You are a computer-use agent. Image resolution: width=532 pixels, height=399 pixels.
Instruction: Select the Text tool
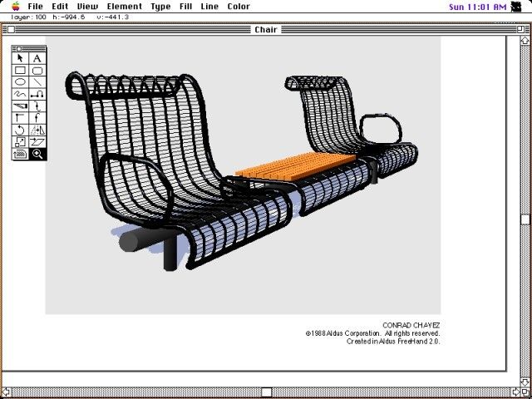pos(37,58)
